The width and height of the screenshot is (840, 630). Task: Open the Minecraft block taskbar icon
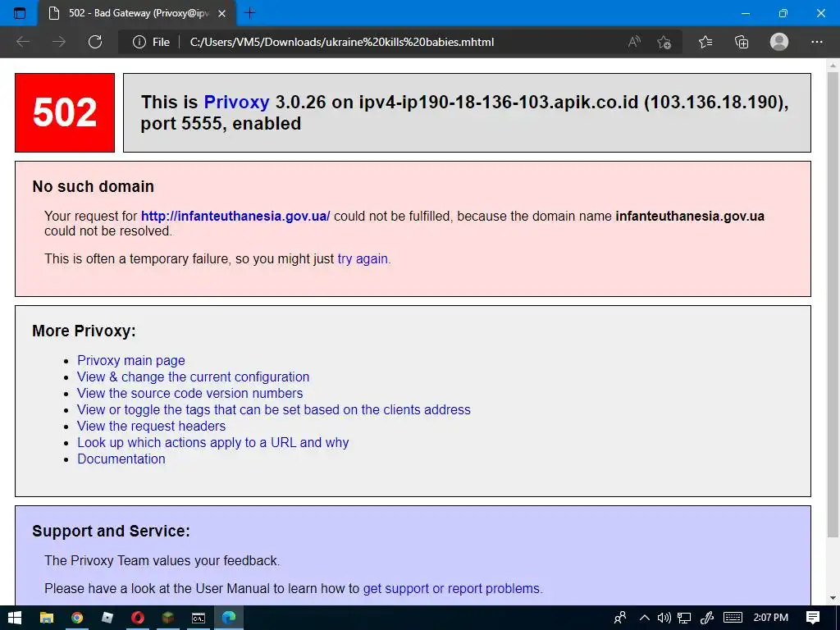pyautogui.click(x=168, y=618)
